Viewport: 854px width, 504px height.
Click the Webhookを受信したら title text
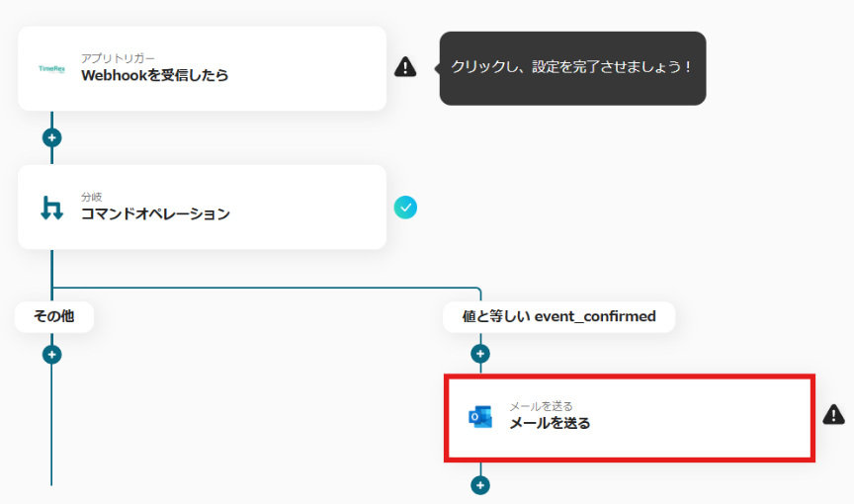pyautogui.click(x=154, y=75)
